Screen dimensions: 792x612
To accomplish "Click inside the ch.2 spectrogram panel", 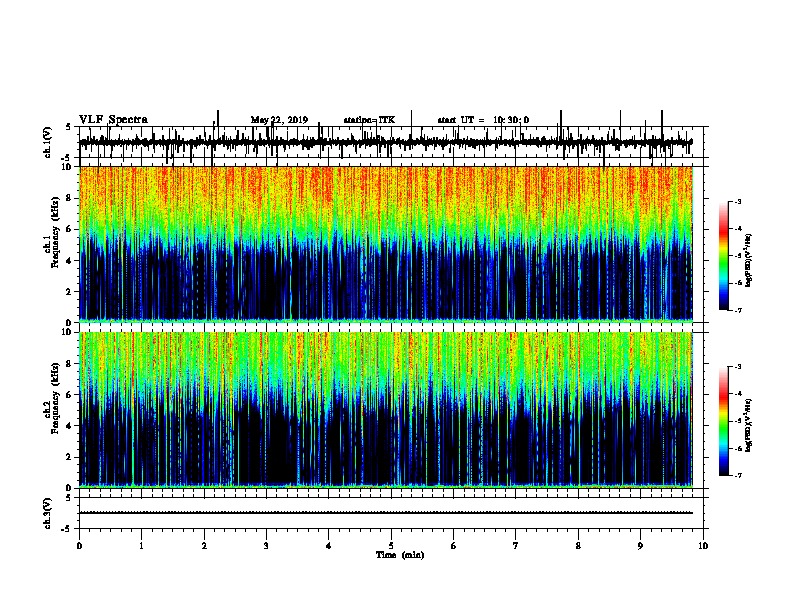I will click(x=386, y=410).
